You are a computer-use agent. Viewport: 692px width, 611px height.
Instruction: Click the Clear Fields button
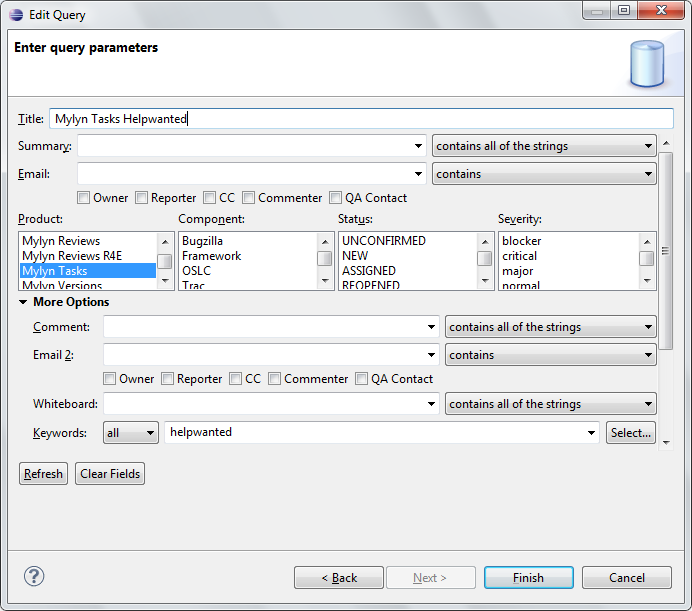110,474
